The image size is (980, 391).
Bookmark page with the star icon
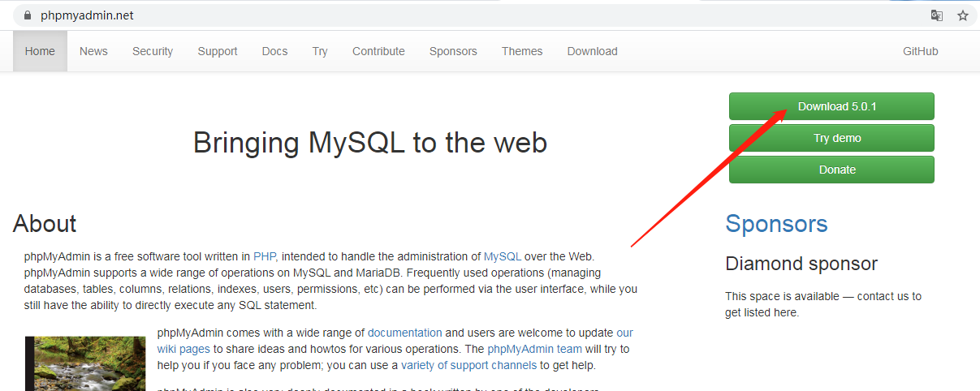(x=963, y=15)
